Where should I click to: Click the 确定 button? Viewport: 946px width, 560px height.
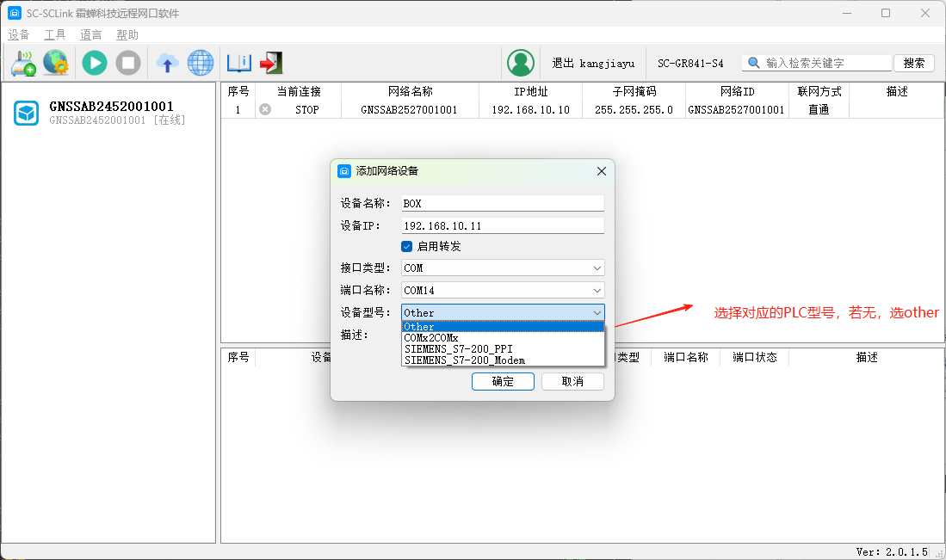click(504, 381)
